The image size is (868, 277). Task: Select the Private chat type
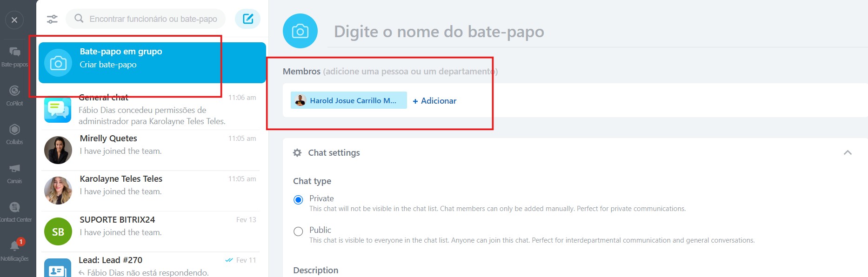[298, 200]
